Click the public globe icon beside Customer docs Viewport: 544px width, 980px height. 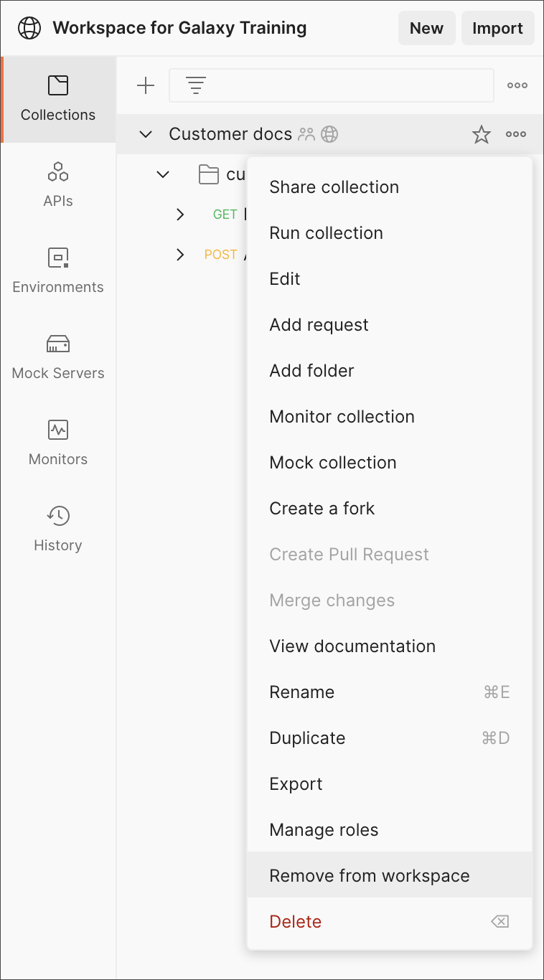[329, 134]
